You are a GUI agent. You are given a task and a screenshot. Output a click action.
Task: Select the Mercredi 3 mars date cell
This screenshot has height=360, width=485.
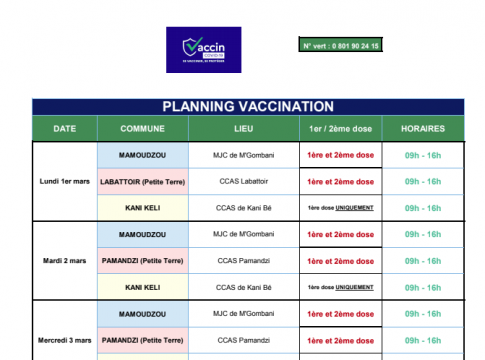coord(65,340)
